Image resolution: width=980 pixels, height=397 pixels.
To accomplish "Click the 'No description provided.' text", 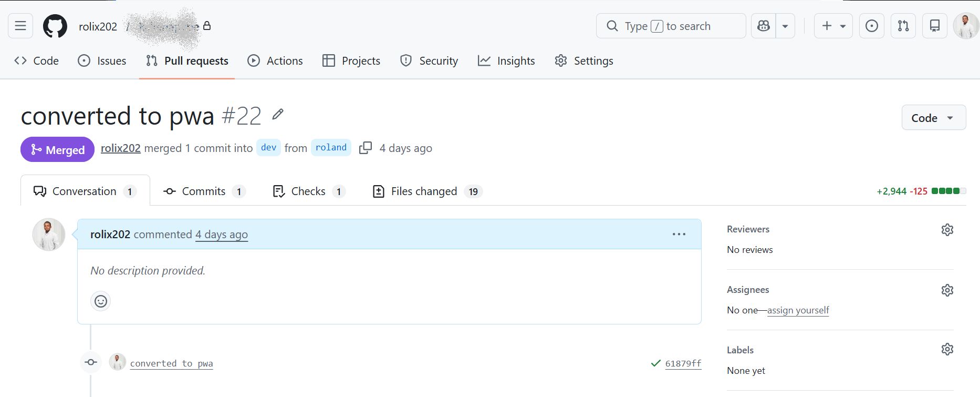I will 148,271.
